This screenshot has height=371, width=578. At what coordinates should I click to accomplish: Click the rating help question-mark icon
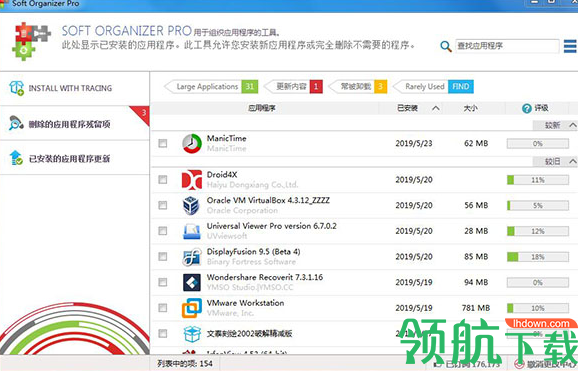(526, 108)
